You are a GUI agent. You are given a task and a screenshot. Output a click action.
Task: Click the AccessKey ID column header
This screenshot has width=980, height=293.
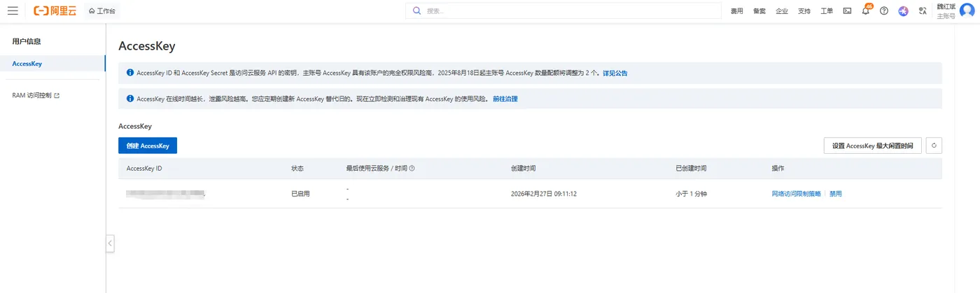coord(144,169)
